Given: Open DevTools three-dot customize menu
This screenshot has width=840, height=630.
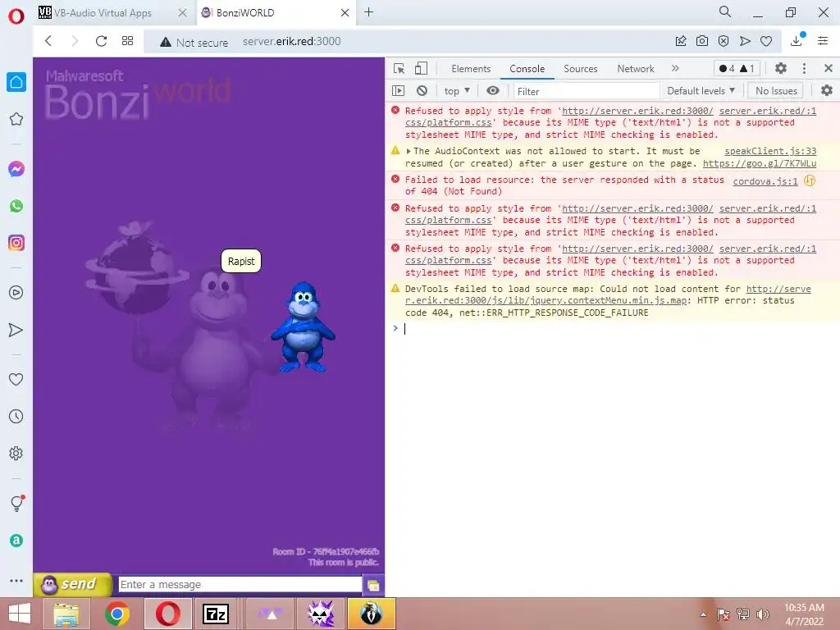Looking at the screenshot, I should (804, 68).
